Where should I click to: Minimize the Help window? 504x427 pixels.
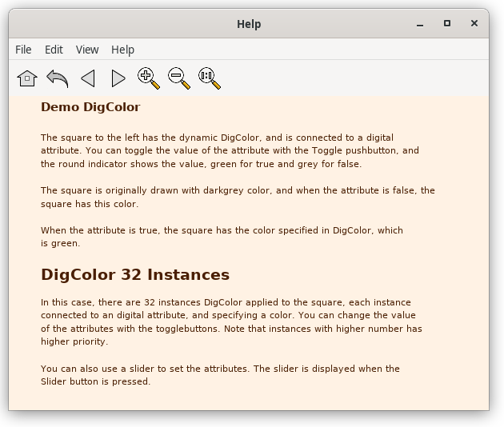point(420,24)
